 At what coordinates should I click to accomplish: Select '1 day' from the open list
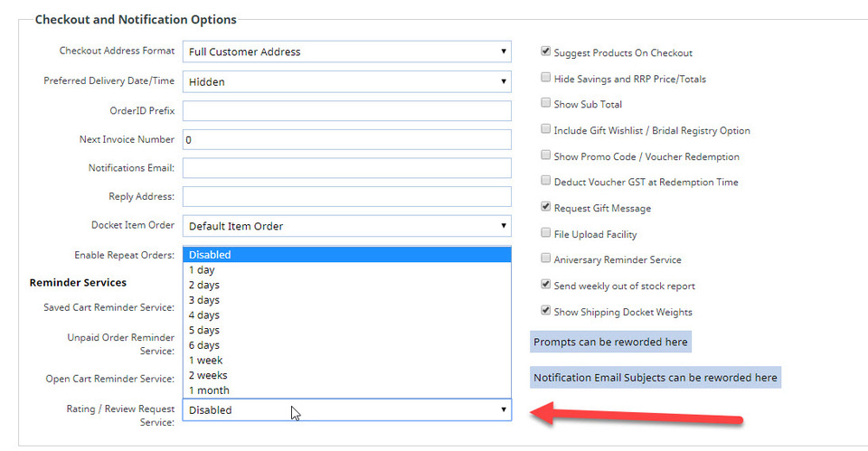(202, 270)
